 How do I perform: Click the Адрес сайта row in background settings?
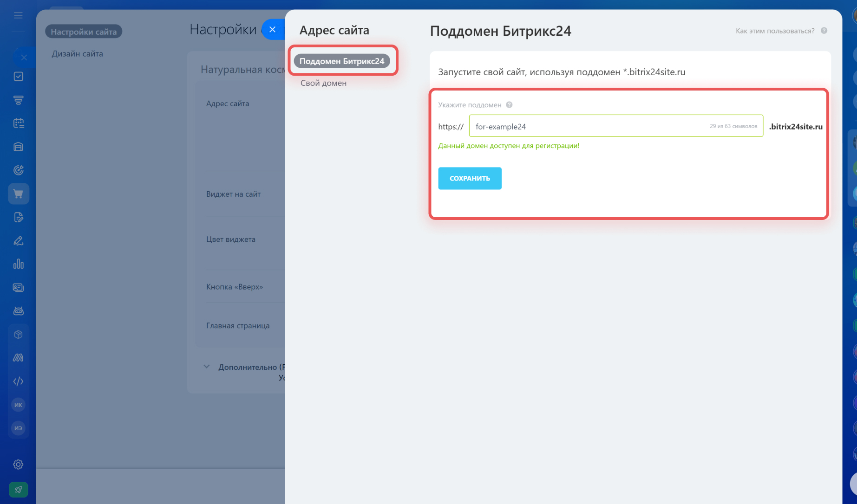coord(228,103)
